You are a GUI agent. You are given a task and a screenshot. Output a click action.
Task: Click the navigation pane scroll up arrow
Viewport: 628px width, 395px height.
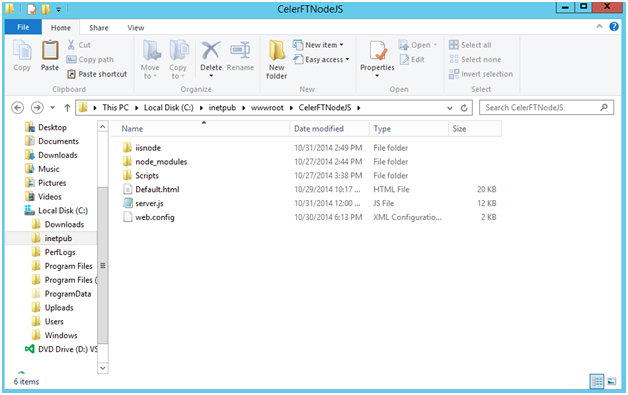point(103,127)
